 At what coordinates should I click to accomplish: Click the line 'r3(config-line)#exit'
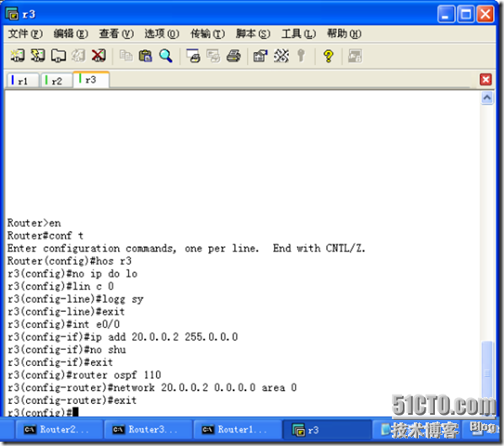click(66, 312)
